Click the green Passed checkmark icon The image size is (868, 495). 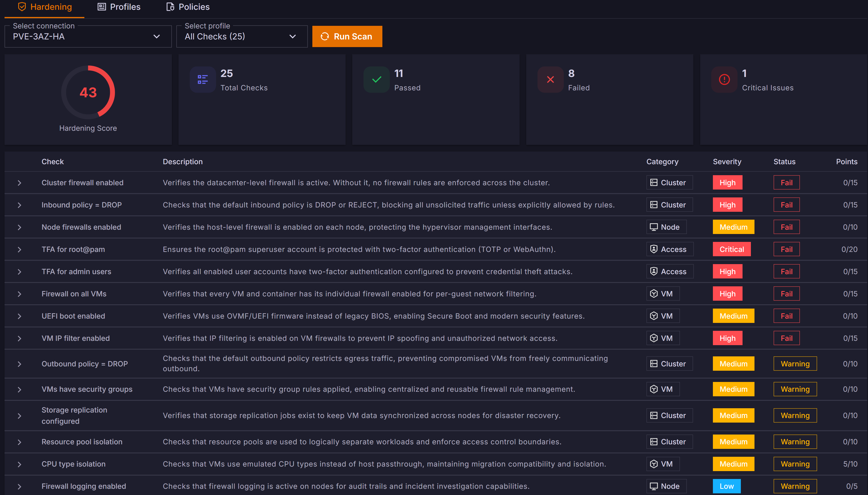(x=376, y=80)
